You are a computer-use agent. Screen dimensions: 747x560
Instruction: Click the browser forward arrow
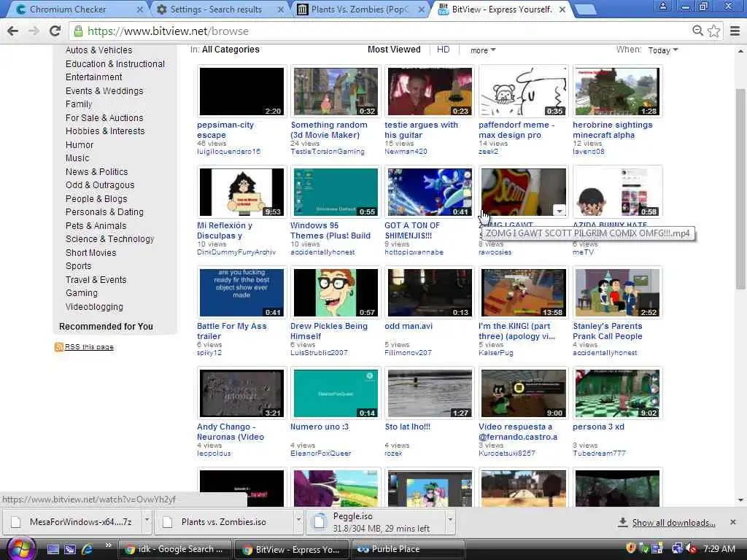click(34, 31)
